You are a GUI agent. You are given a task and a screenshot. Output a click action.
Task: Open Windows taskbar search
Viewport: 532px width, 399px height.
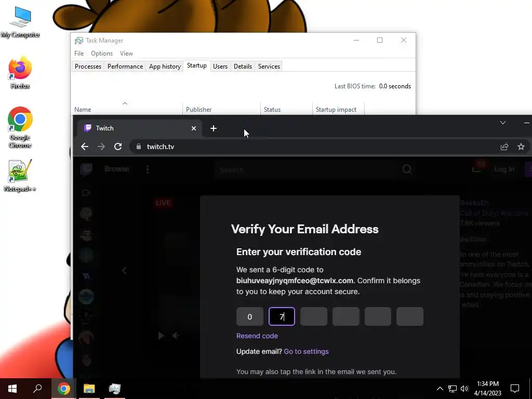[x=37, y=389]
